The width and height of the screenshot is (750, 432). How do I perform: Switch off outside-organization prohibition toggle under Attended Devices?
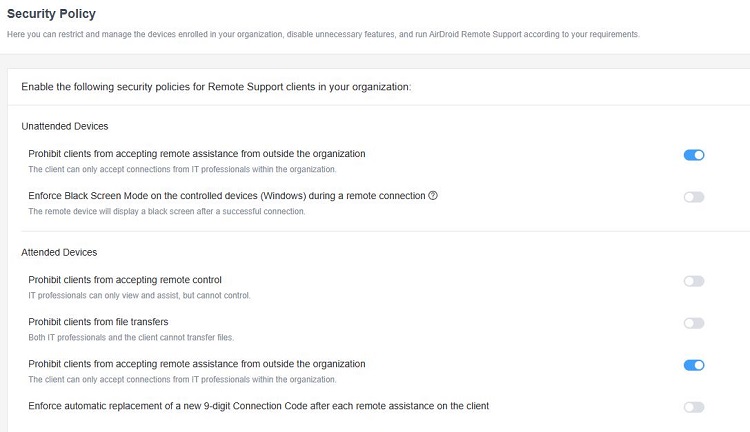tap(694, 365)
